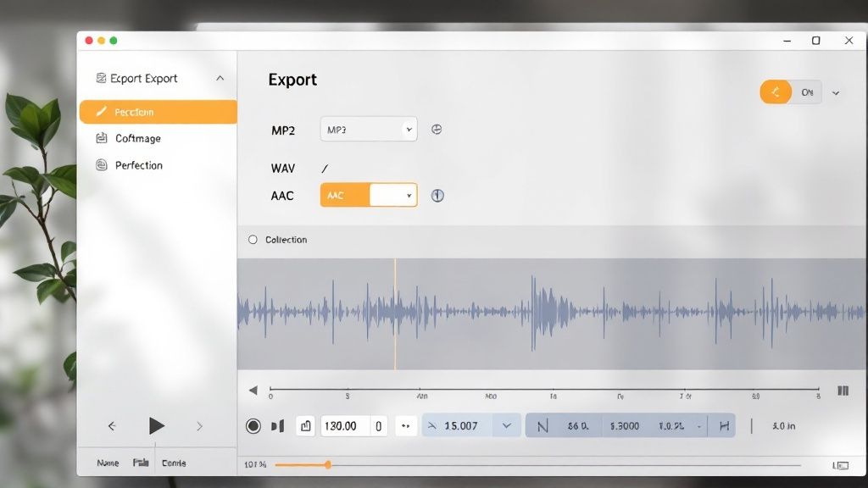Click the circular icon beside MP3 dropdown
The image size is (868, 488).
tap(437, 130)
